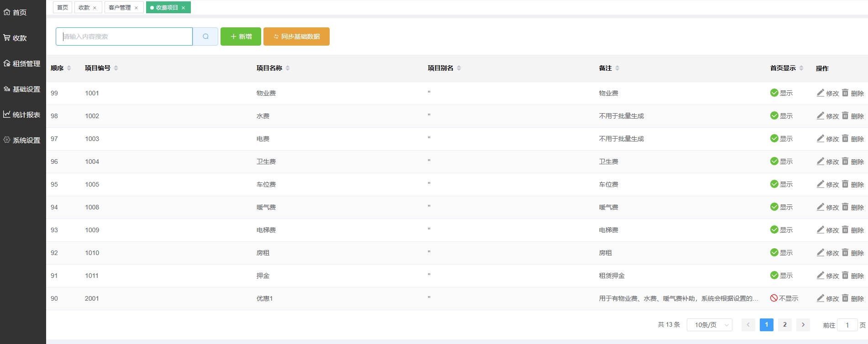Viewport: 868px width, 344px height.
Task: Open the 10条/页 page size dropdown
Action: pos(710,325)
